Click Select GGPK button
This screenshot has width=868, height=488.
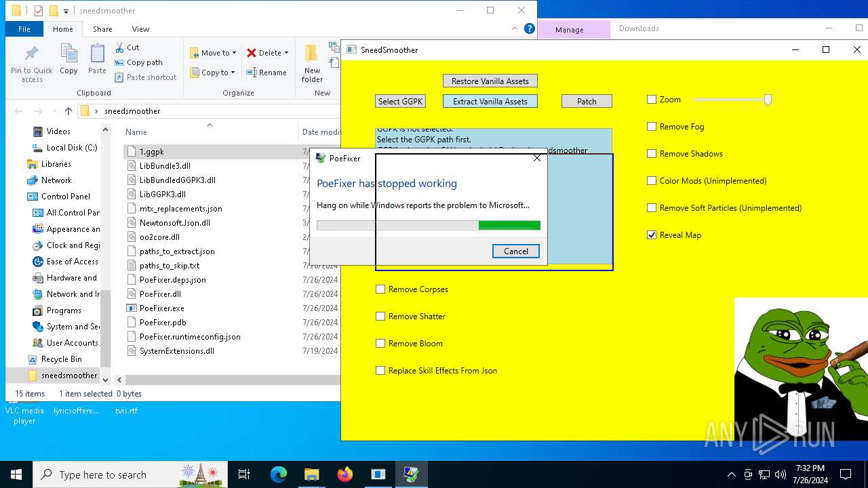pyautogui.click(x=400, y=101)
